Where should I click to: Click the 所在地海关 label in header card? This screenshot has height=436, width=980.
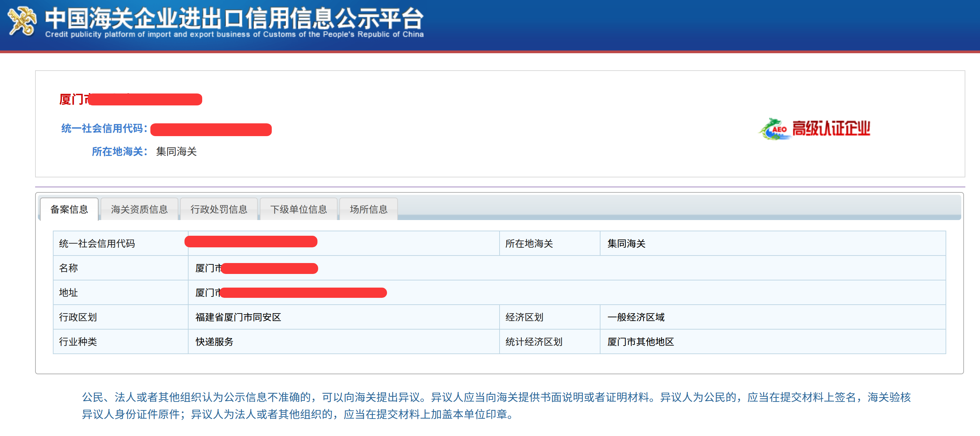[x=119, y=151]
